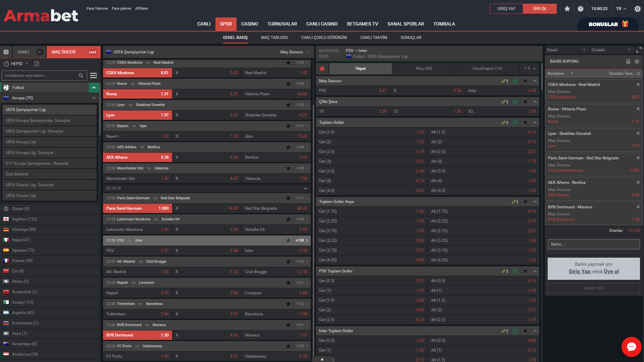This screenshot has height=362, width=644.
Task: Click the favorites star in top header
Action: (x=567, y=9)
